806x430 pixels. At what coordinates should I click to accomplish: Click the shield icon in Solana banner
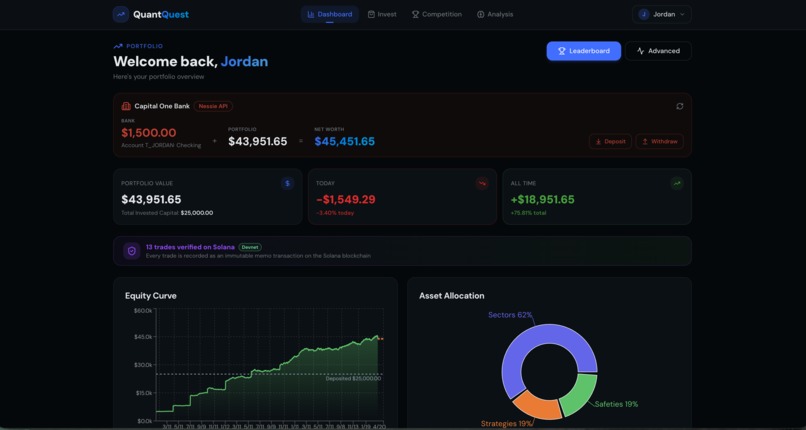click(132, 251)
